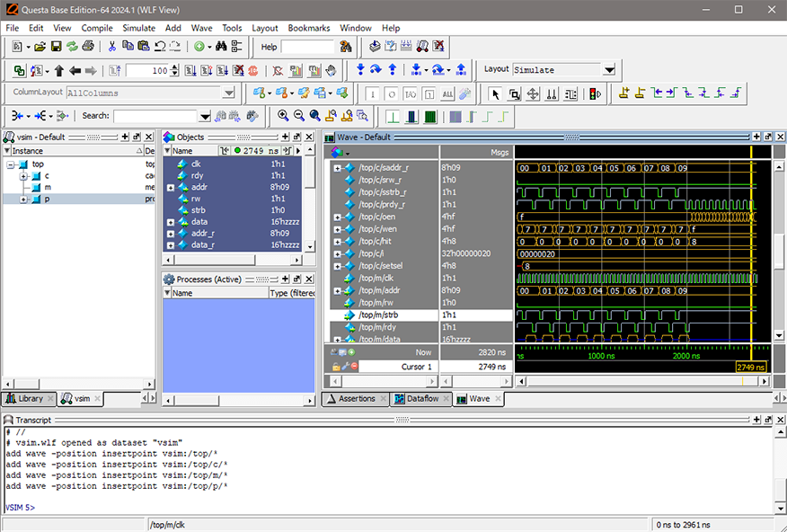Screen dimensions: 787x532
Task: Click the grabbing hand icon
Action: point(331,71)
